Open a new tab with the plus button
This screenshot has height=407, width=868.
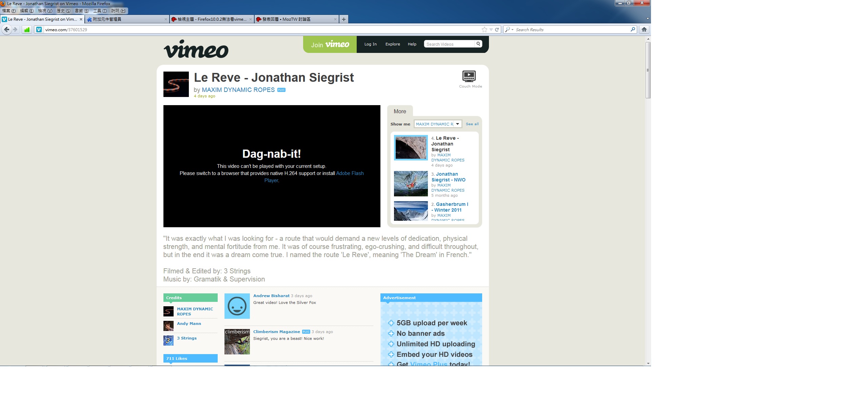[343, 19]
